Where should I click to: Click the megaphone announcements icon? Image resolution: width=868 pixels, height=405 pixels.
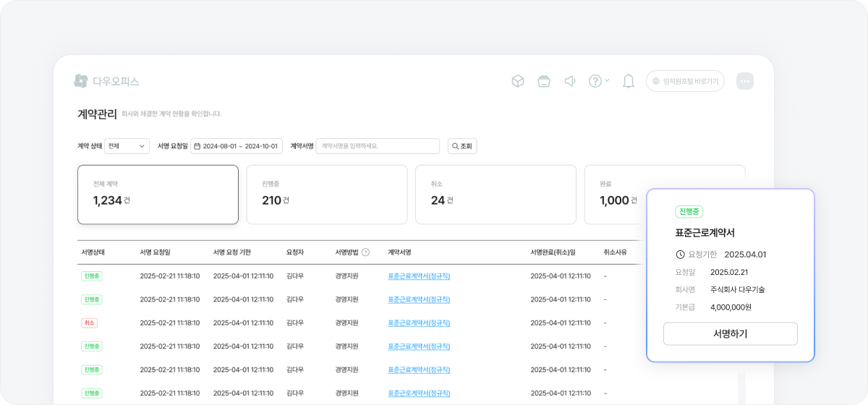tap(570, 81)
